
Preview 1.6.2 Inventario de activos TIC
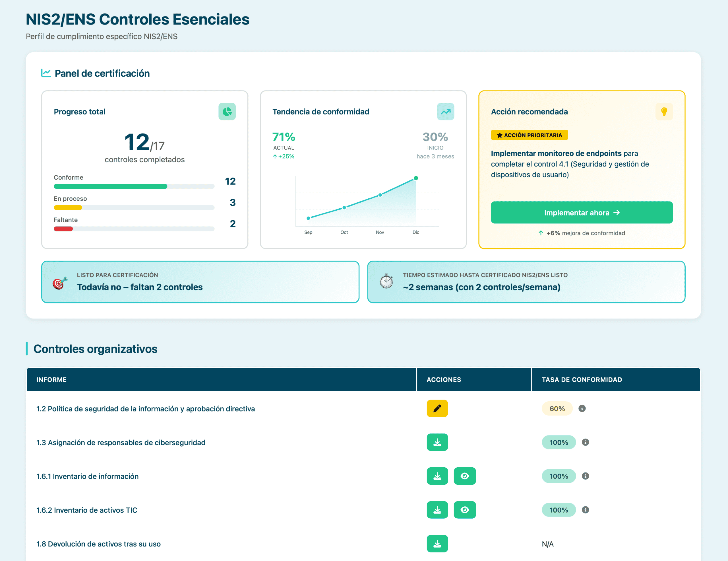465,510
